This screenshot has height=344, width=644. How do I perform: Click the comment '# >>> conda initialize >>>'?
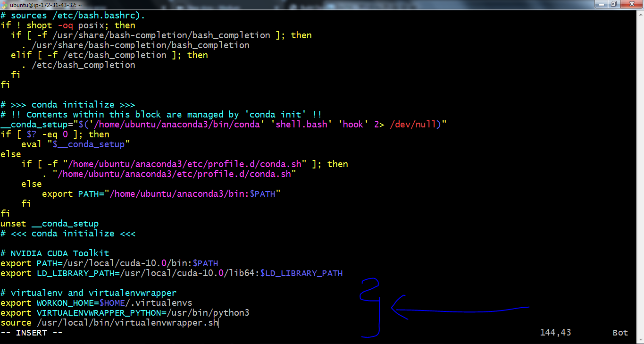pos(68,105)
